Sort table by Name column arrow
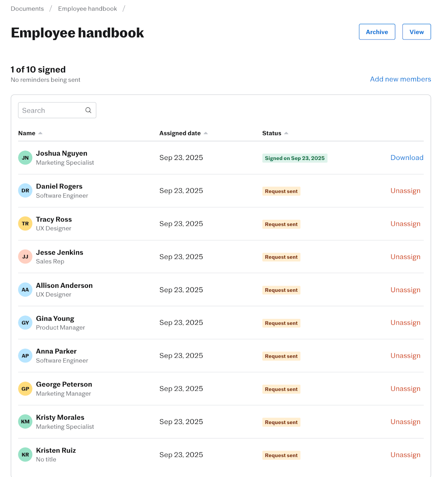 click(x=40, y=133)
